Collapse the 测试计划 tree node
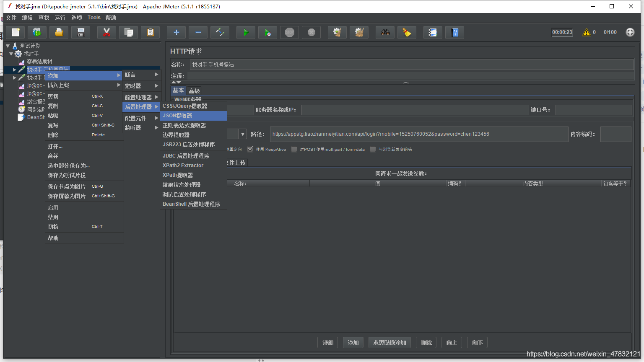Screen dimensions: 644x362 [x=8, y=46]
